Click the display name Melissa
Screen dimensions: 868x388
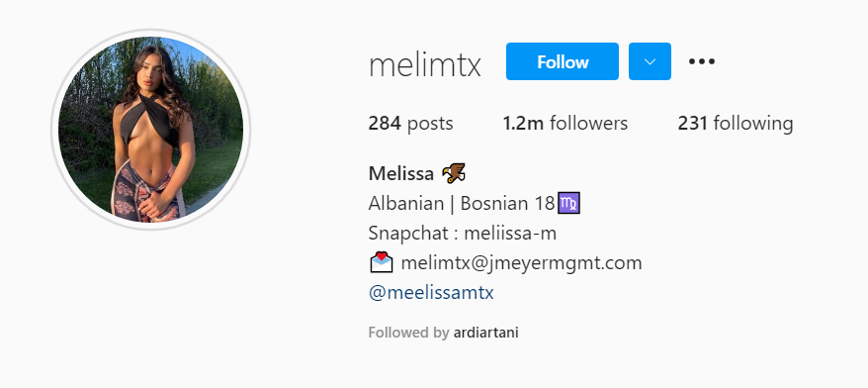[x=400, y=174]
